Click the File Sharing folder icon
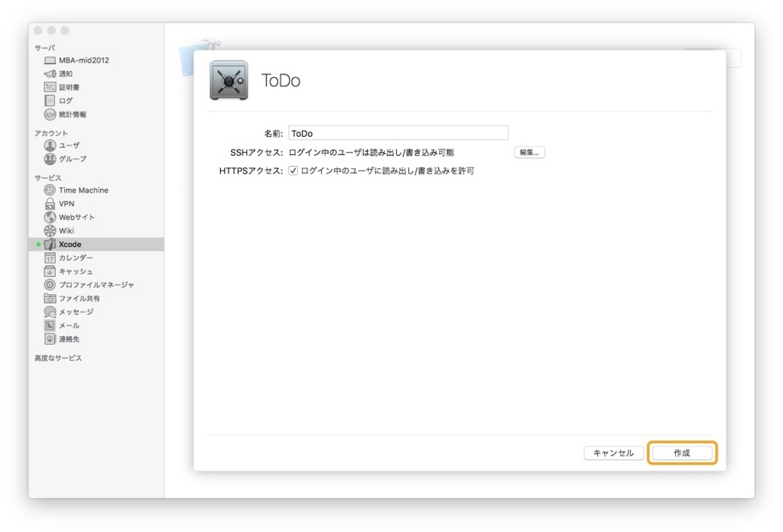Screen dimensions: 783x532 tap(50, 298)
